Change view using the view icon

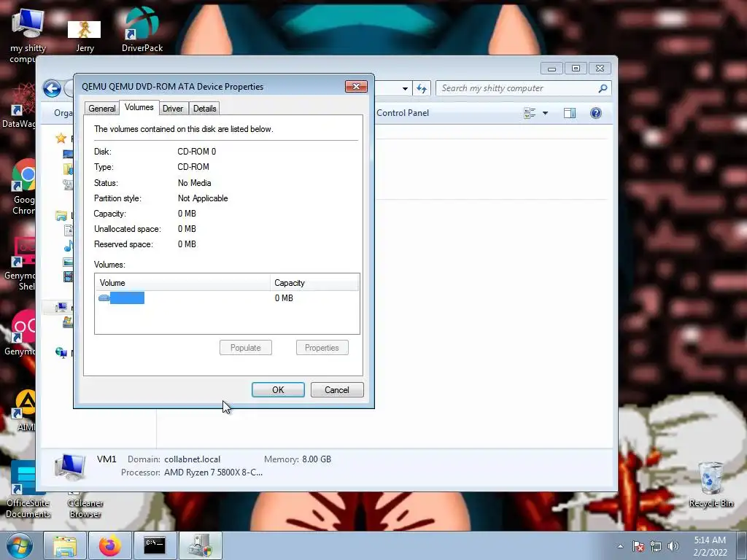point(530,113)
